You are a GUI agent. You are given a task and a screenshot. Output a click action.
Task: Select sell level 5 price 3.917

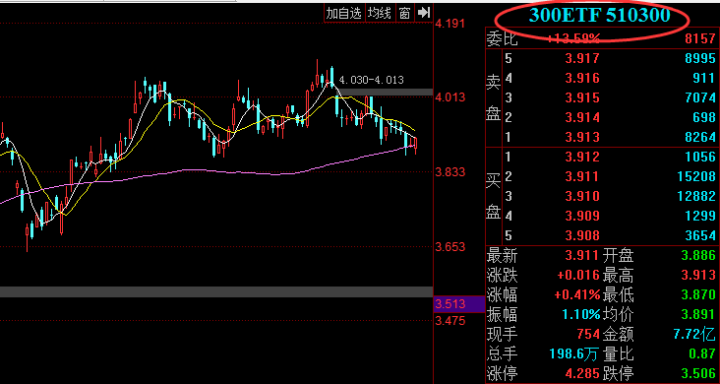[x=582, y=58]
